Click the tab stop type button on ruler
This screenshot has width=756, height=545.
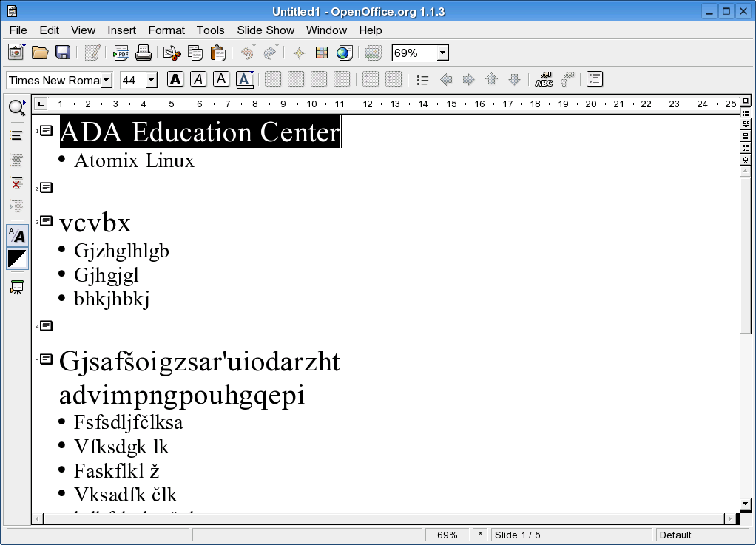pos(41,104)
